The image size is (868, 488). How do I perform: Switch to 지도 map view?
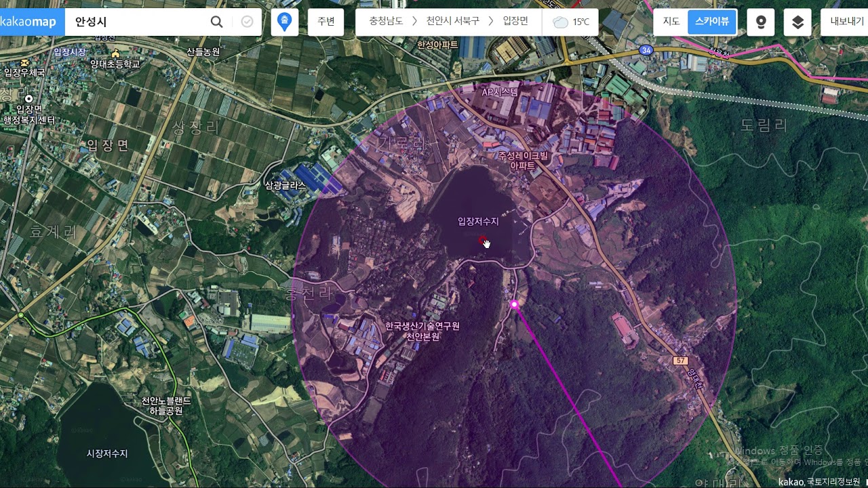click(x=671, y=22)
